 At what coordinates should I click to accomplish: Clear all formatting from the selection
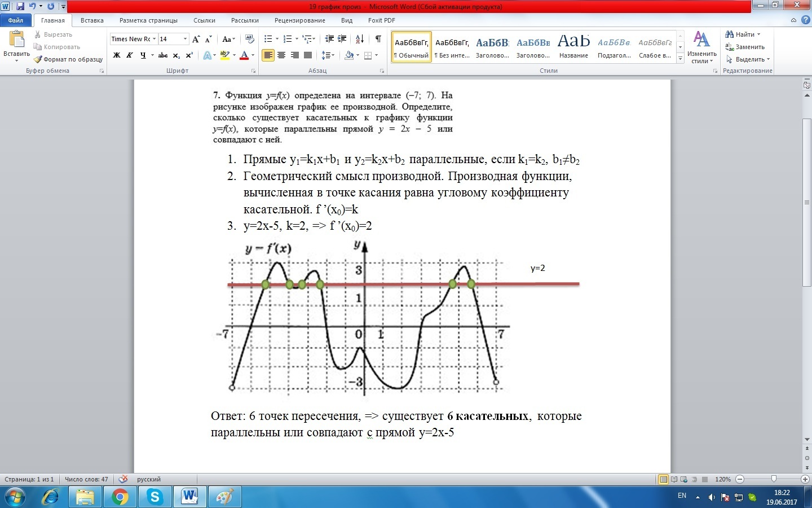click(250, 39)
